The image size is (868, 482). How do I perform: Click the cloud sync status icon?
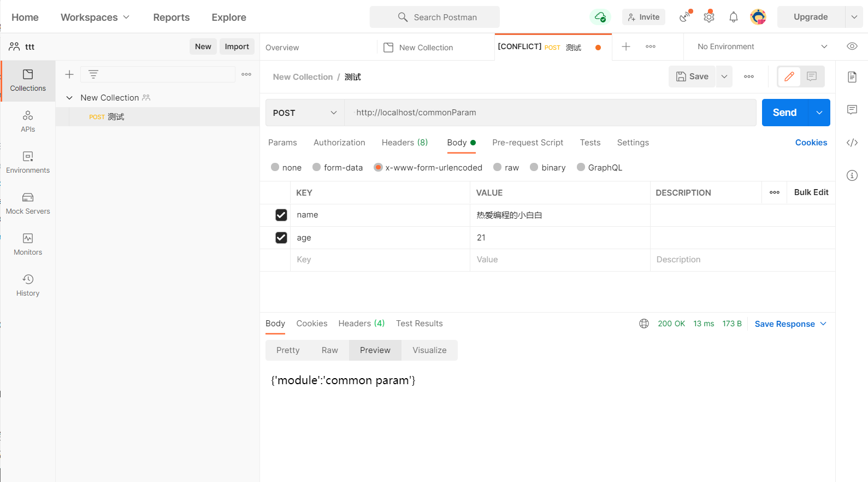pos(600,17)
